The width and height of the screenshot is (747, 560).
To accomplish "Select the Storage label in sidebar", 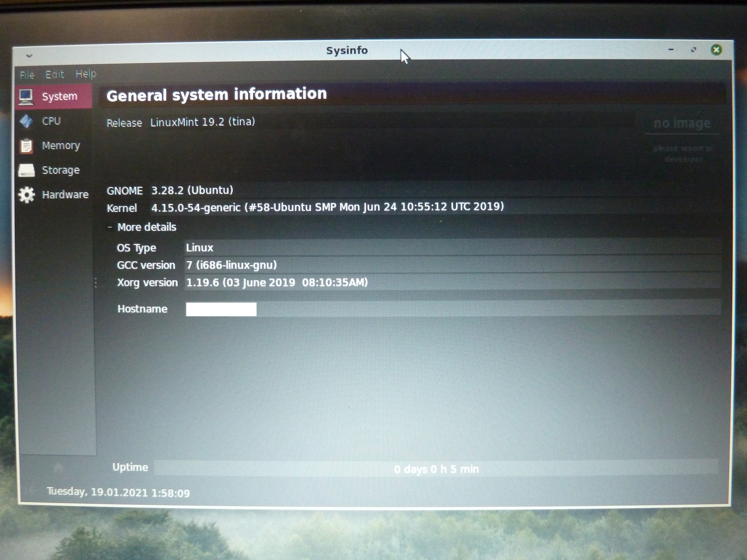I will 61,170.
